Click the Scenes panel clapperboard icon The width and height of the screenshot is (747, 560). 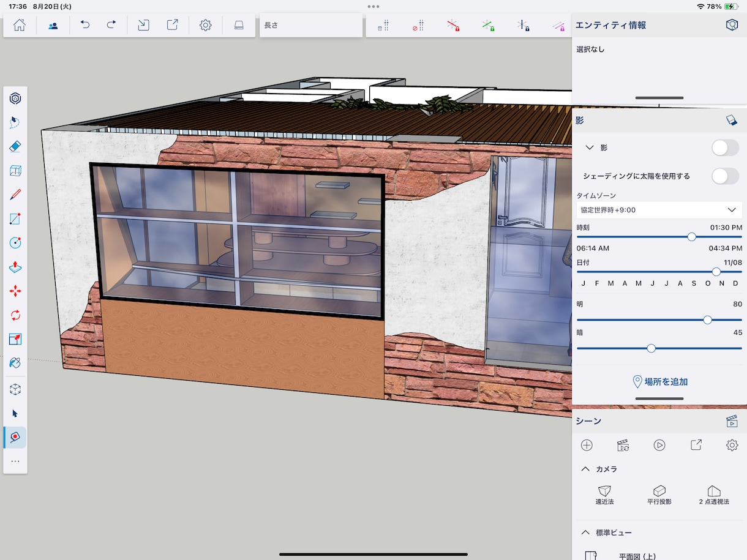pyautogui.click(x=731, y=421)
